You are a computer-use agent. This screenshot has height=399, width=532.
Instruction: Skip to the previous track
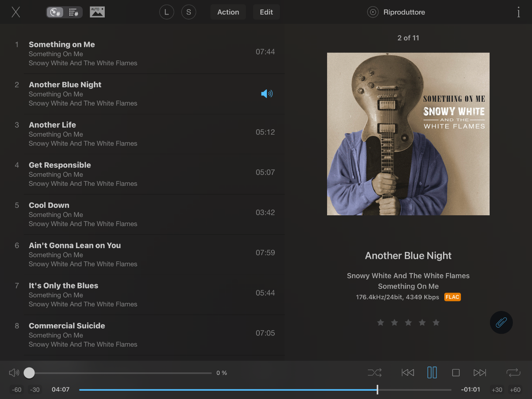pos(408,373)
